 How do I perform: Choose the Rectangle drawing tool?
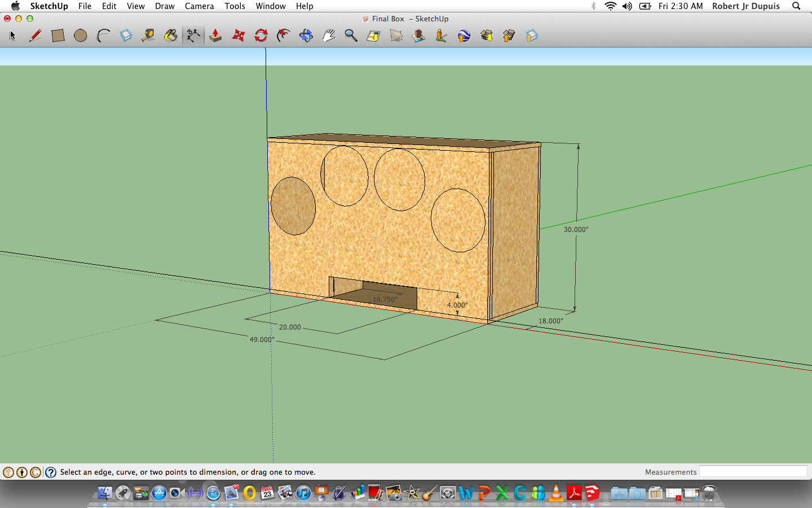tap(58, 36)
